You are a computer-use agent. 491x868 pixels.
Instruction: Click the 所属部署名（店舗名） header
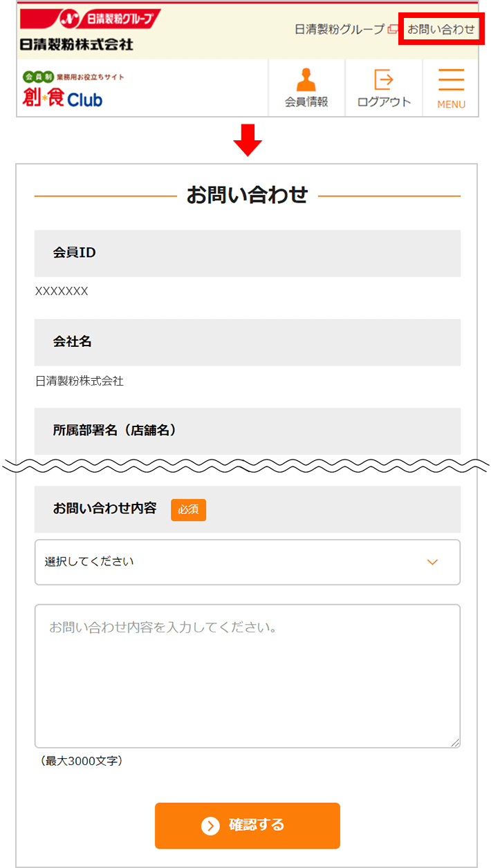(x=248, y=431)
